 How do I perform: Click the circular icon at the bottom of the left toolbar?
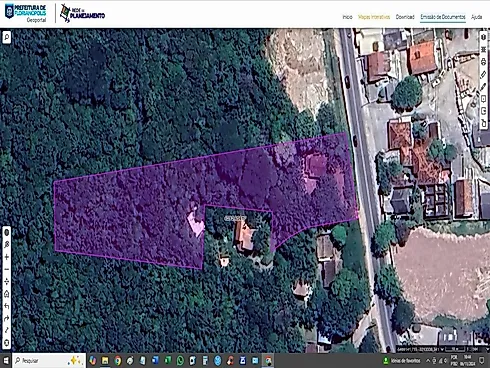coord(7,343)
